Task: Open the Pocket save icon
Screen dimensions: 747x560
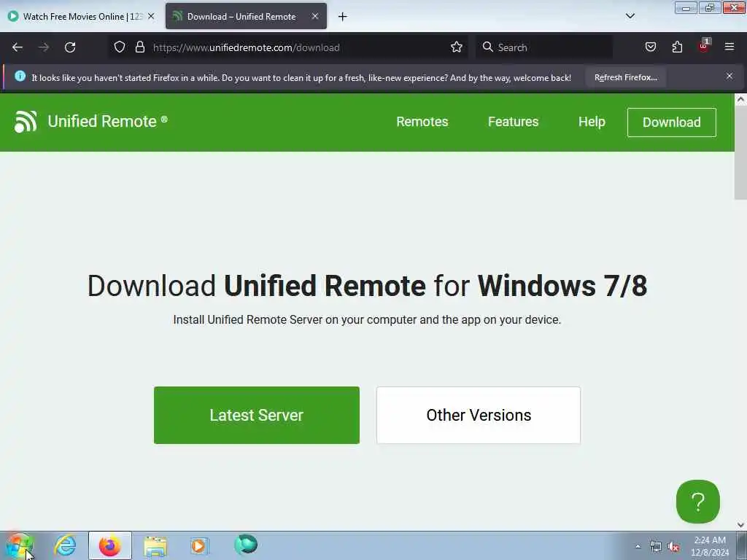Action: click(651, 47)
